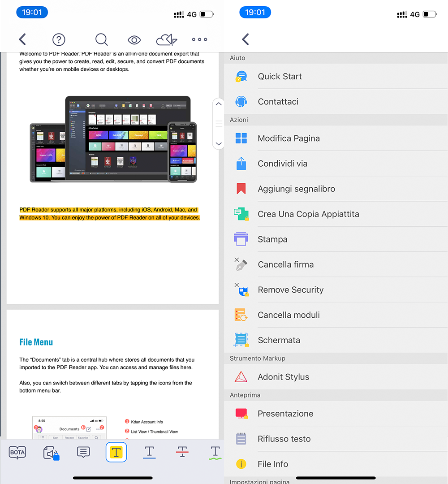
Task: Select the blue underline annotation tool
Action: [149, 452]
